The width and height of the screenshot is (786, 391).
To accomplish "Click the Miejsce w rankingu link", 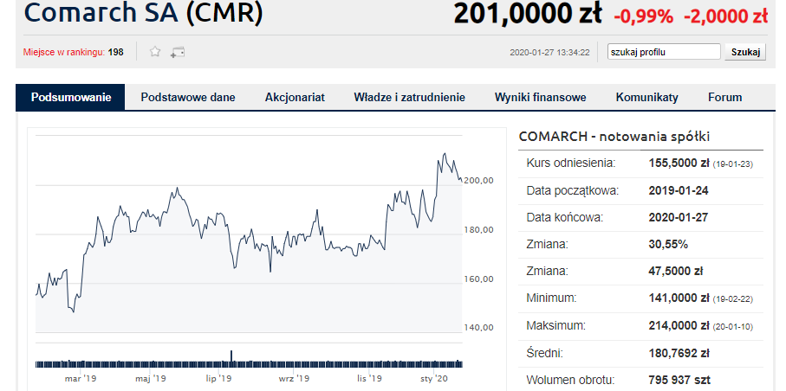I will click(x=64, y=52).
